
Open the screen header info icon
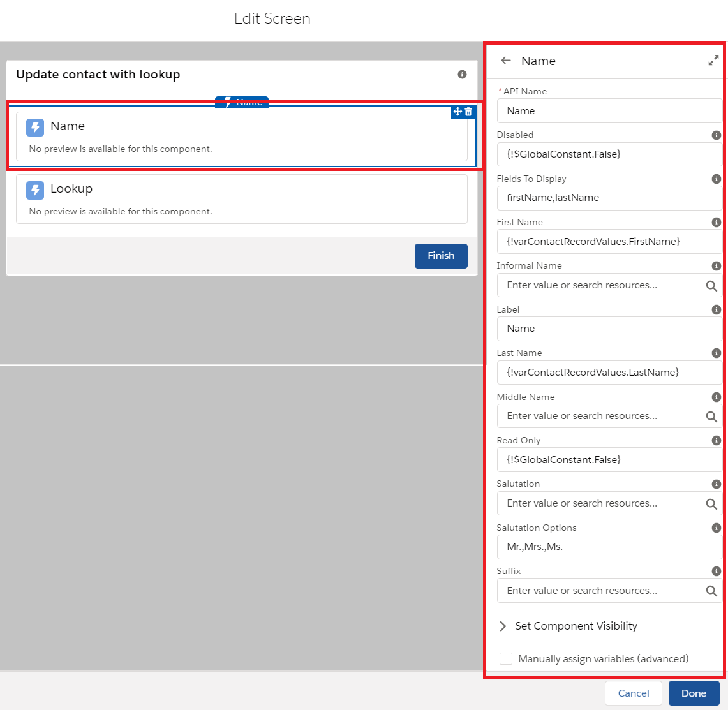(x=462, y=74)
